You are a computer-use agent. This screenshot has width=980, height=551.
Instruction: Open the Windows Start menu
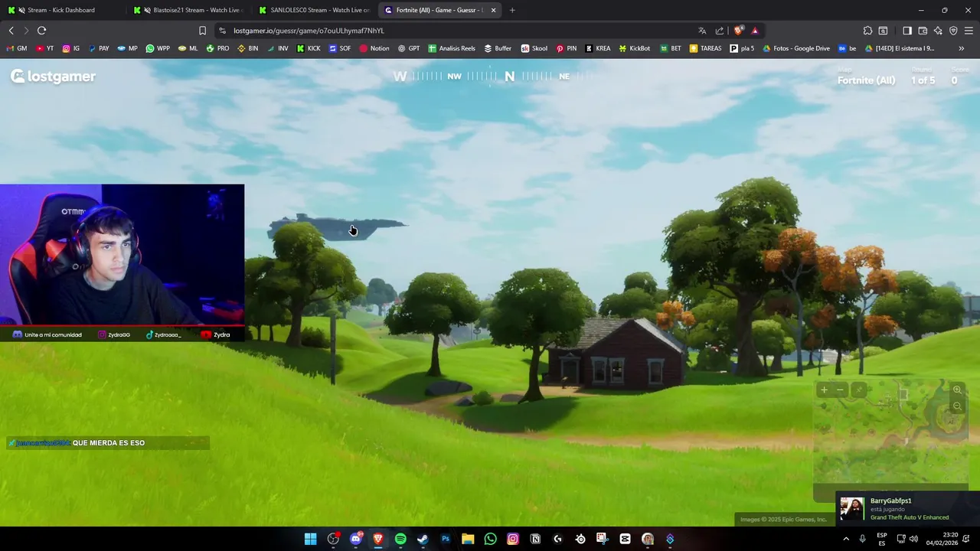pos(310,539)
